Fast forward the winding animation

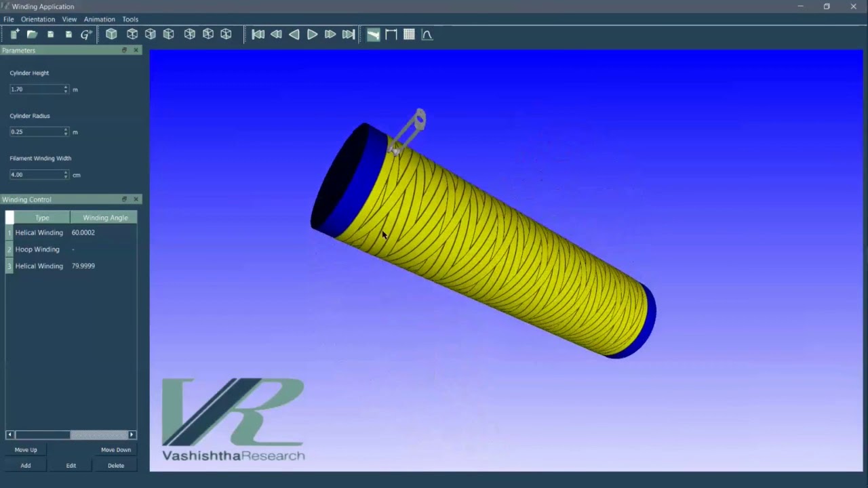[330, 35]
